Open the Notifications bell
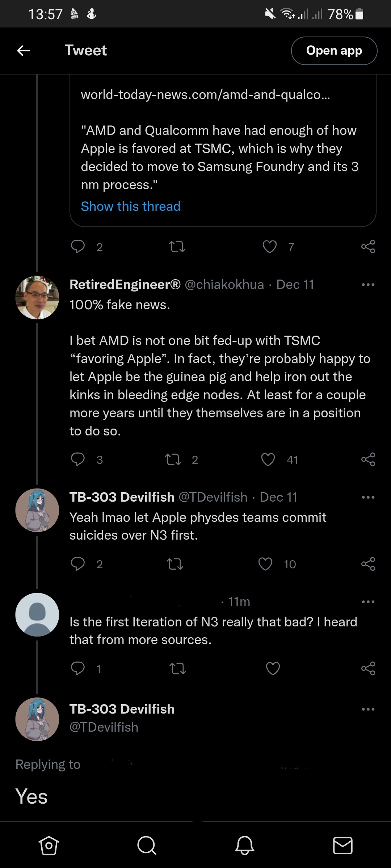This screenshot has width=391, height=868. tap(245, 846)
